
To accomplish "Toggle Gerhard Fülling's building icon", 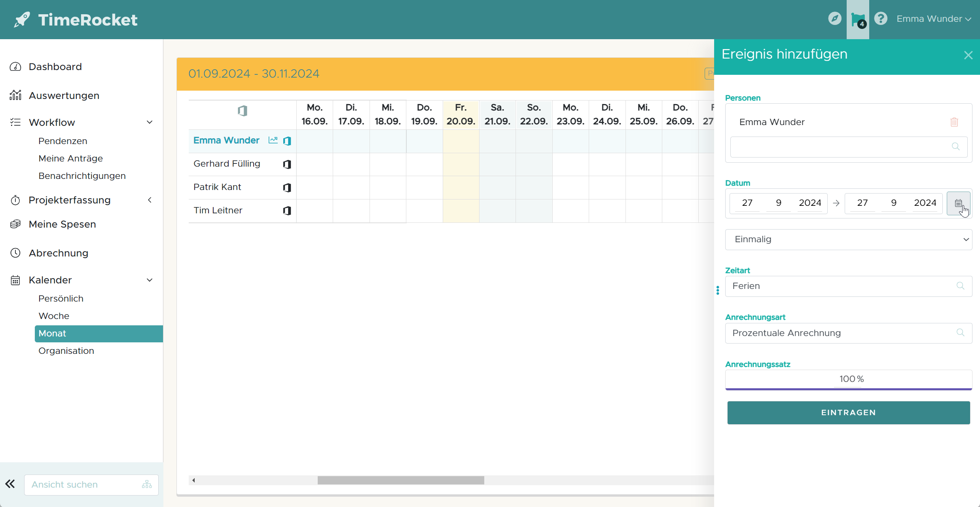I will [287, 164].
